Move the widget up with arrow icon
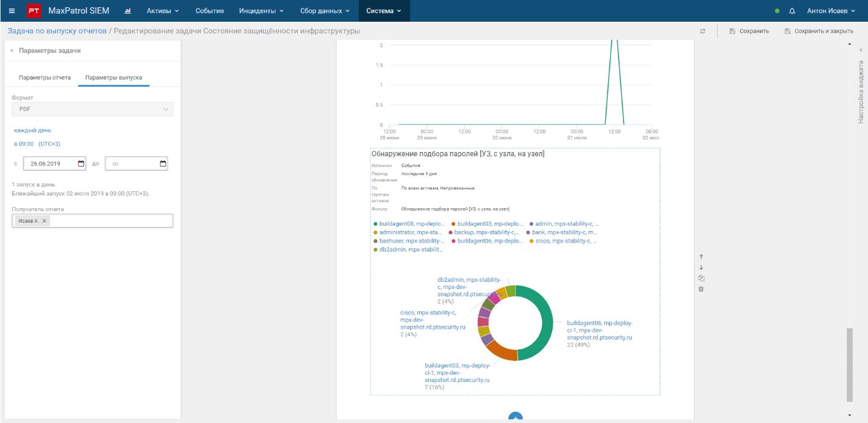 point(701,257)
